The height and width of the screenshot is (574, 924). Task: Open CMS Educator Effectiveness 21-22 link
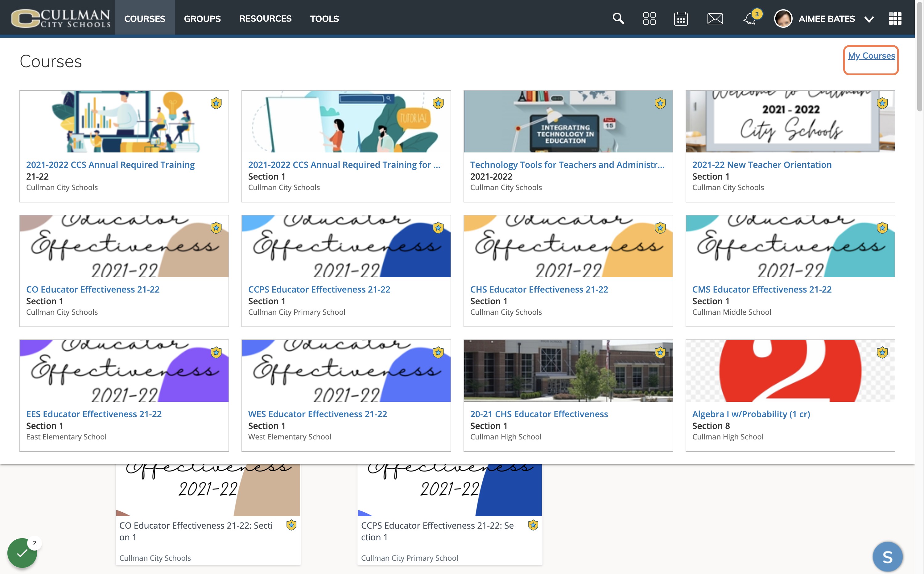coord(762,289)
